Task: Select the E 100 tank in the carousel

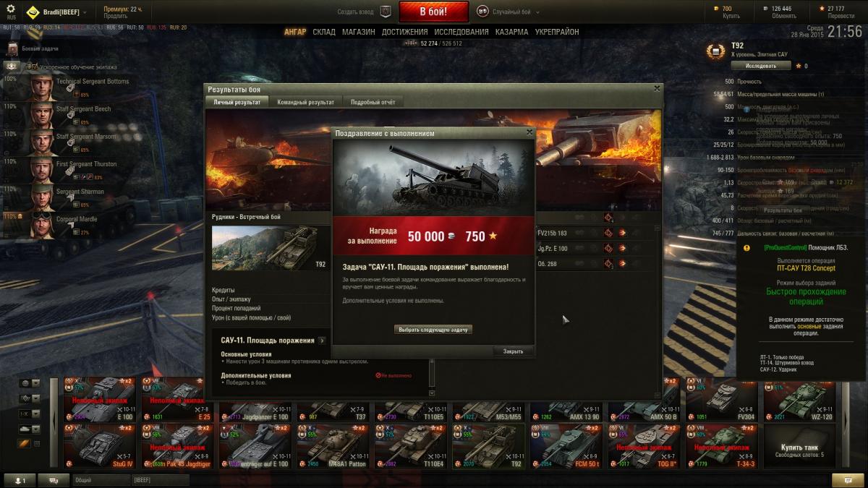Action: coord(99,400)
